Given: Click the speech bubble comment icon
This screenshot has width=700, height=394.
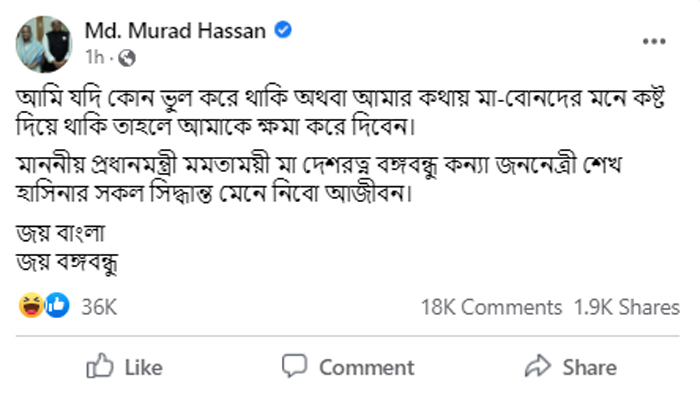Looking at the screenshot, I should [x=295, y=366].
